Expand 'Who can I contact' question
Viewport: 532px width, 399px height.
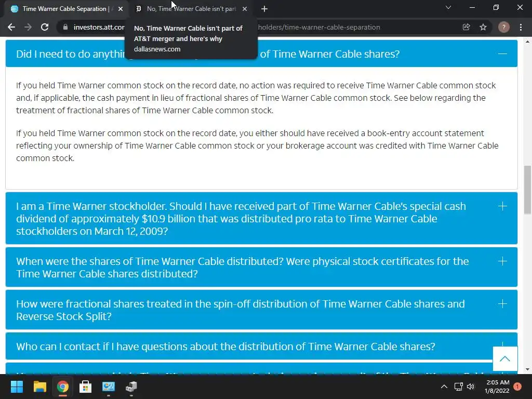pos(261,347)
